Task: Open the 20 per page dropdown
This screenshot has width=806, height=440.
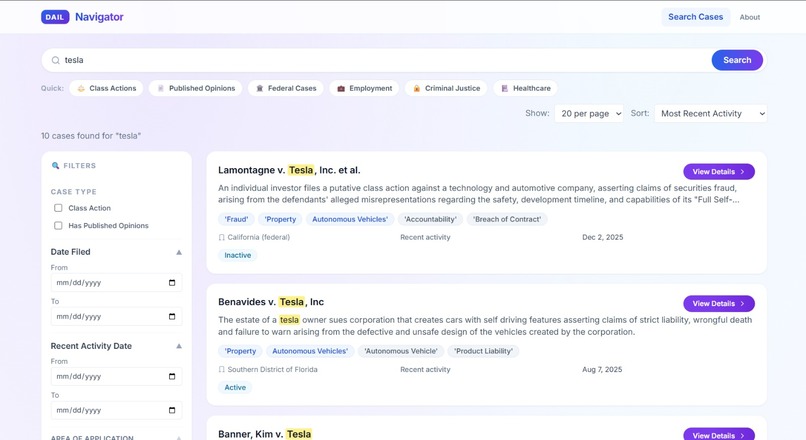Action: pos(589,114)
